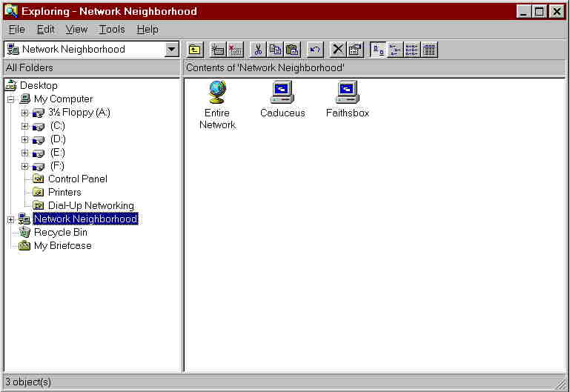570x392 pixels.
Task: Click the Undo arrow icon
Action: point(315,50)
